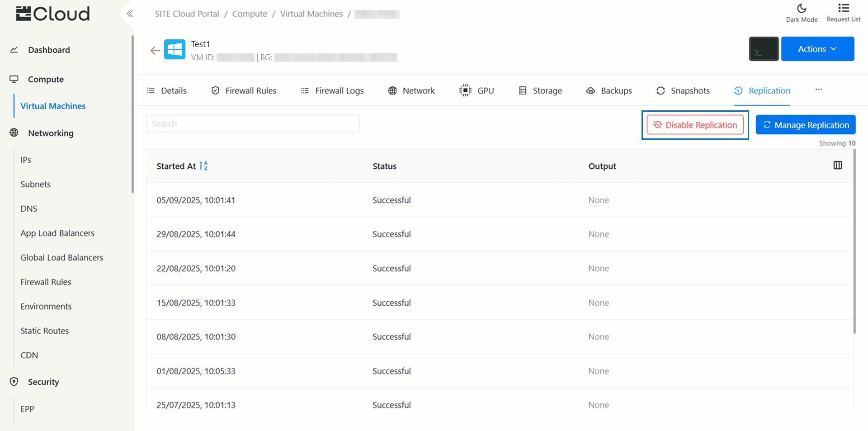Open column chooser icon in table header
868x431 pixels.
pyautogui.click(x=837, y=166)
